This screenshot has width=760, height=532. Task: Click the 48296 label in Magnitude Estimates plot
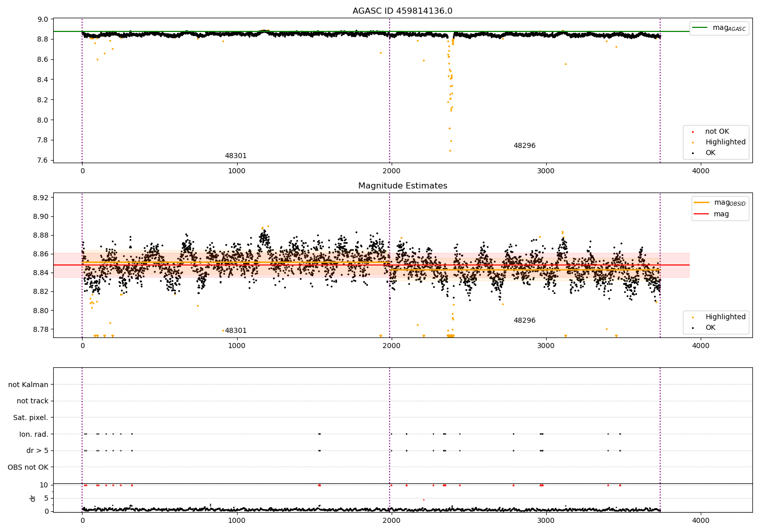[524, 321]
